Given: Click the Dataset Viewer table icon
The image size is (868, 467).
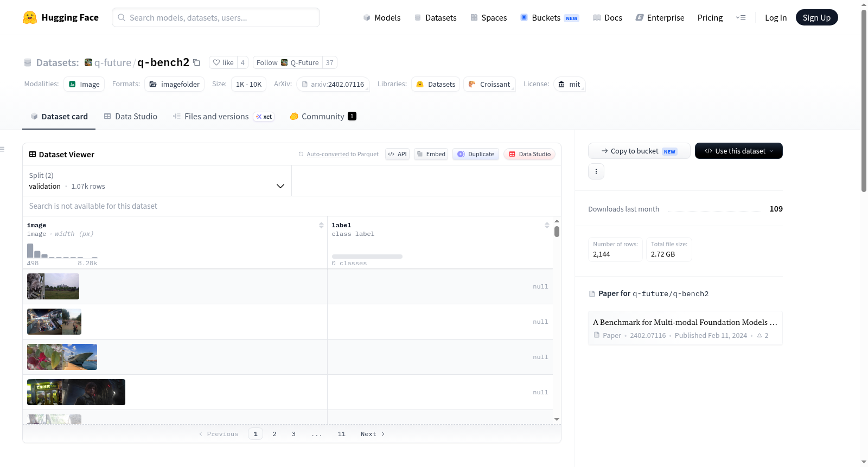Looking at the screenshot, I should coord(33,155).
